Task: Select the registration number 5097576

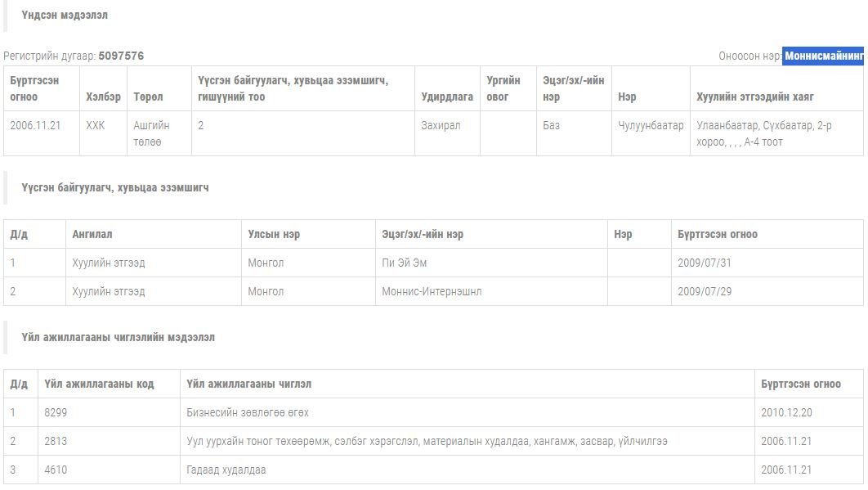Action: 121,56
